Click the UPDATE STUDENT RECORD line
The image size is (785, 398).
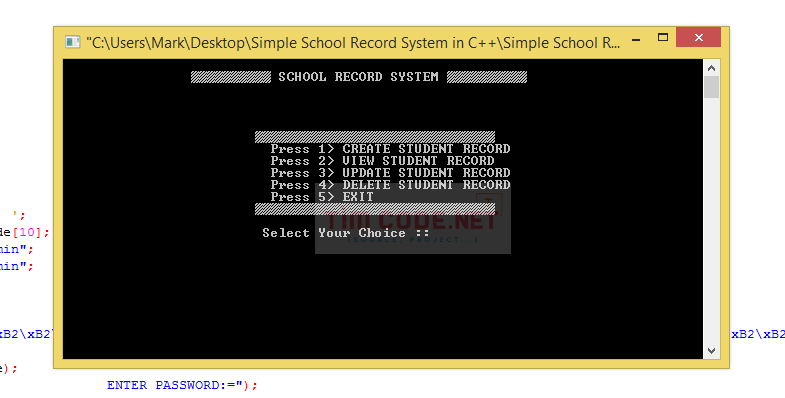tap(390, 173)
